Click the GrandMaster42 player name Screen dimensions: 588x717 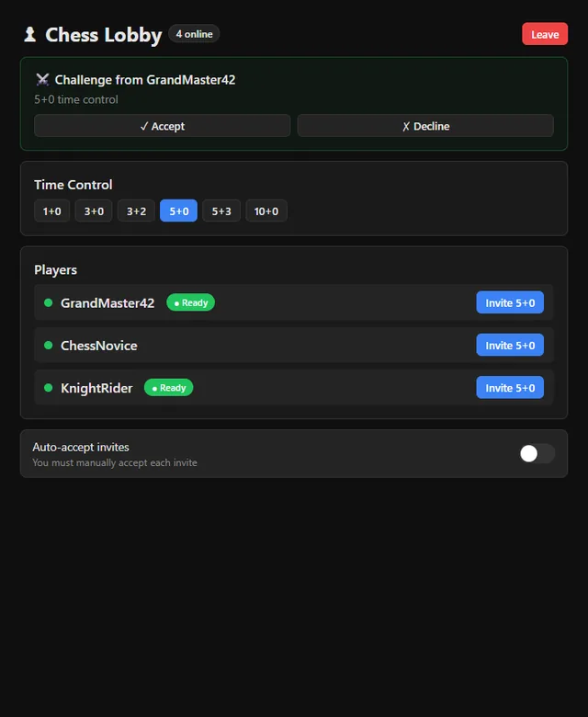[x=107, y=302]
